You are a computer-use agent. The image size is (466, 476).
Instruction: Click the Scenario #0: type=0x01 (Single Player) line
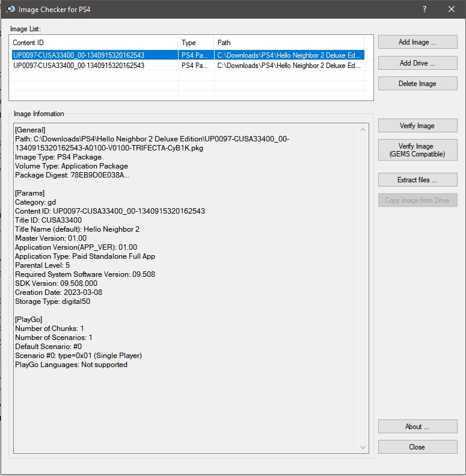coord(78,356)
